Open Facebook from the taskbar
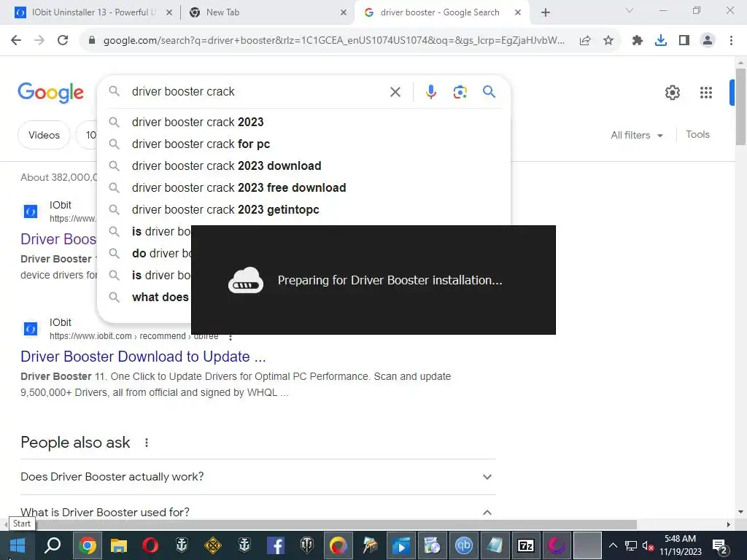The image size is (747, 560). point(276,545)
